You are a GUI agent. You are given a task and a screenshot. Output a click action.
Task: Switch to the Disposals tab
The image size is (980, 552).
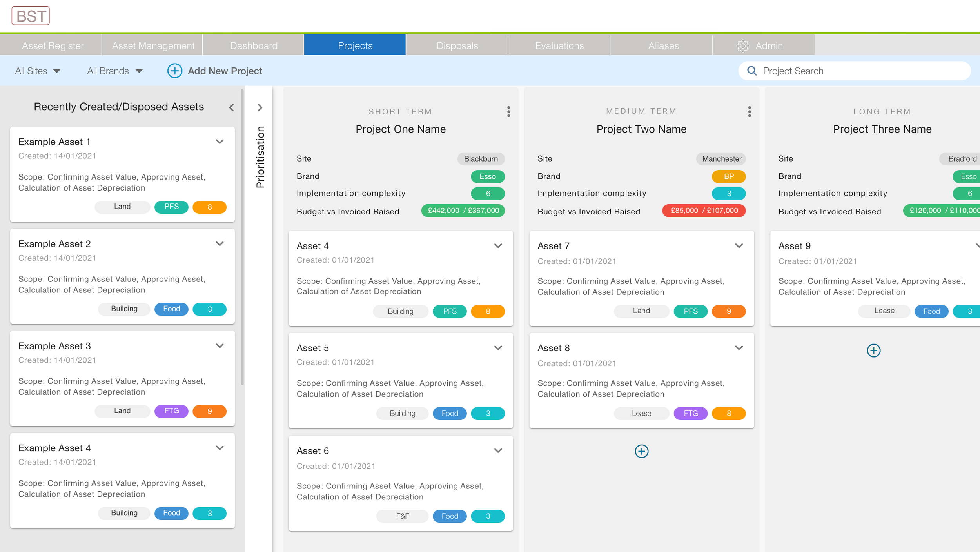pyautogui.click(x=457, y=45)
